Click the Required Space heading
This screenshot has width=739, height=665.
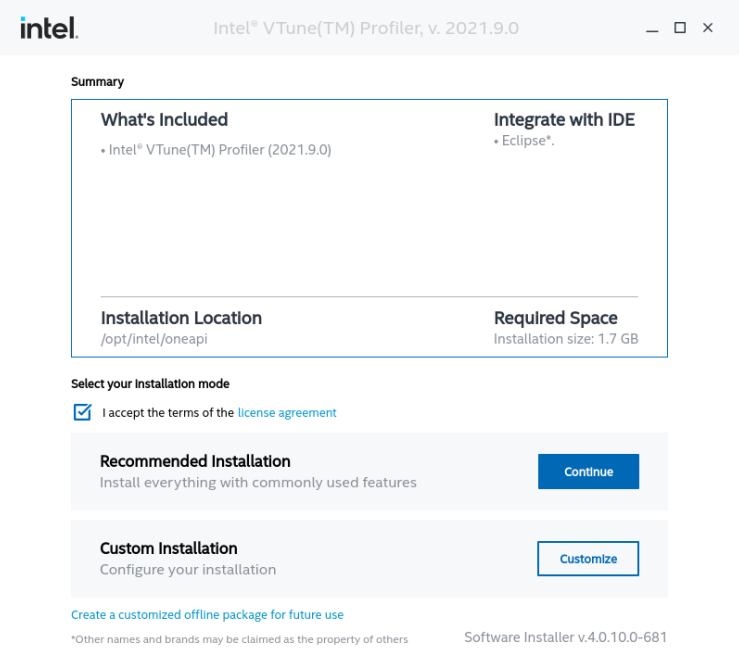(x=555, y=318)
